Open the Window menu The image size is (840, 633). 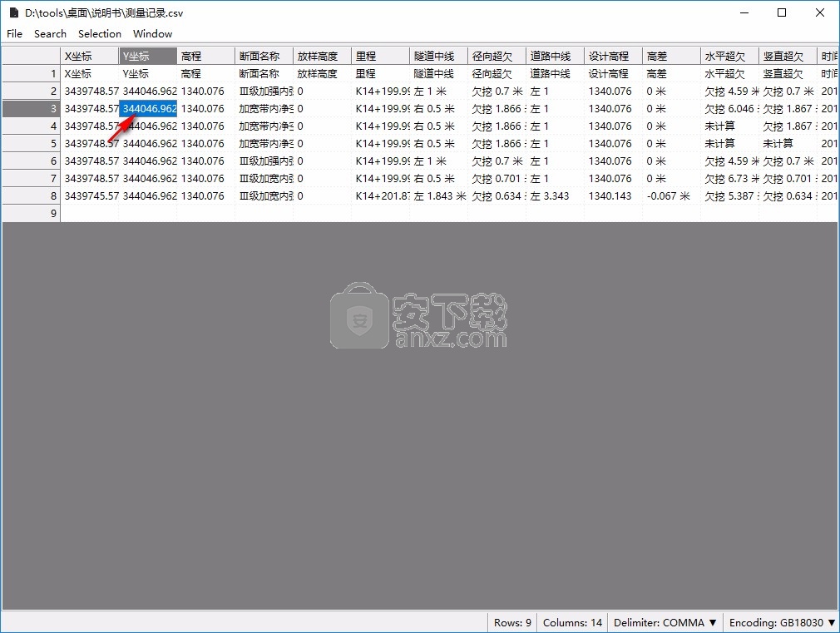tap(153, 34)
